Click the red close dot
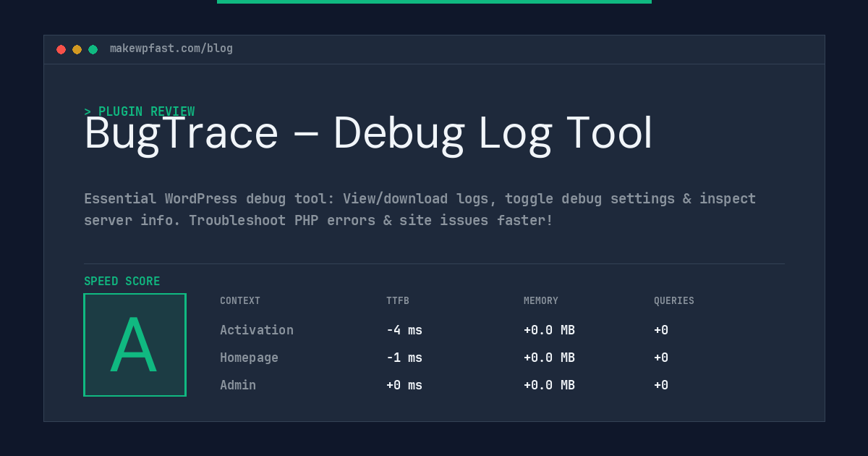This screenshot has width=868, height=456. pos(61,49)
